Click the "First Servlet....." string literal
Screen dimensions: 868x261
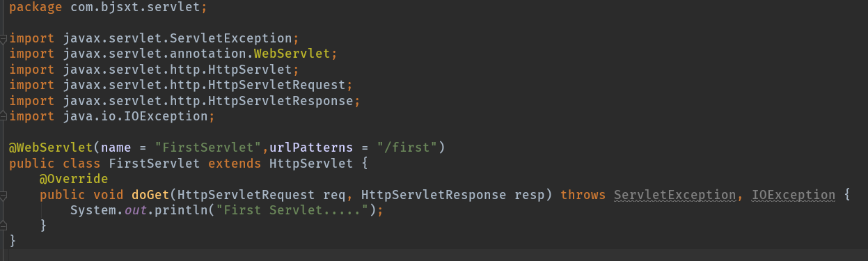pyautogui.click(x=296, y=209)
